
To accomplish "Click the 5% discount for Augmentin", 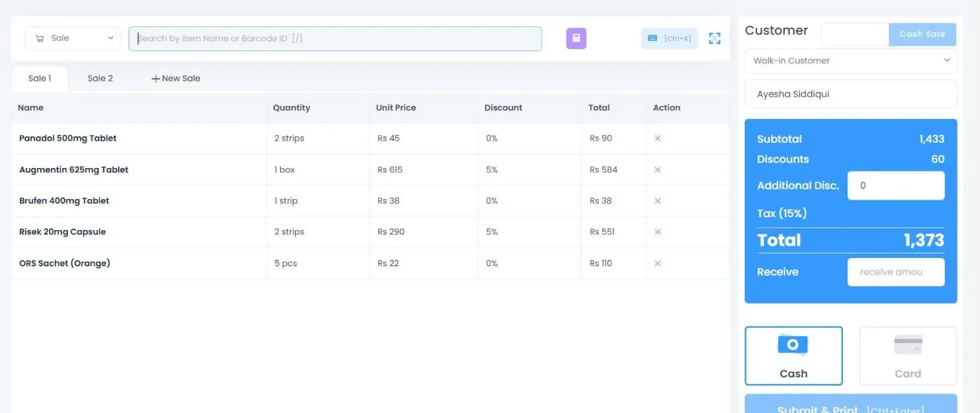I will click(x=492, y=170).
